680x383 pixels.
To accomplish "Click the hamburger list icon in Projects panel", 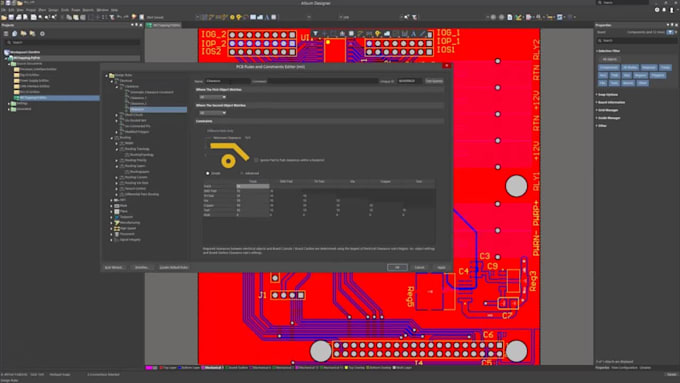I will [x=6, y=33].
